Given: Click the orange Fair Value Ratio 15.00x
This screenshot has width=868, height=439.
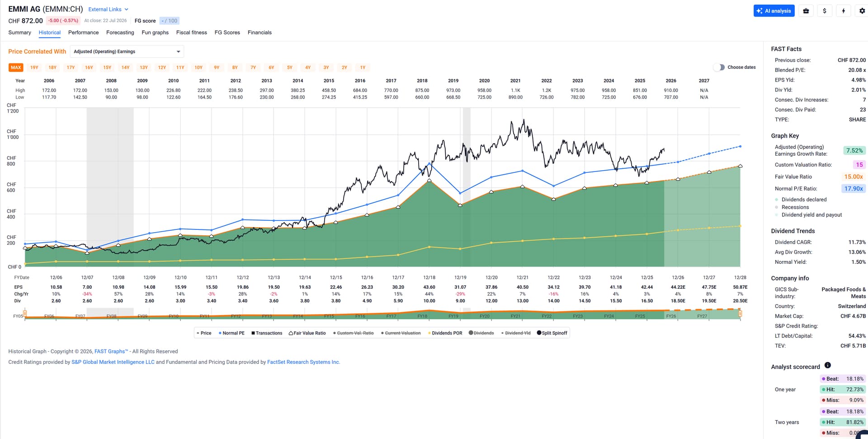Looking at the screenshot, I should pos(854,177).
